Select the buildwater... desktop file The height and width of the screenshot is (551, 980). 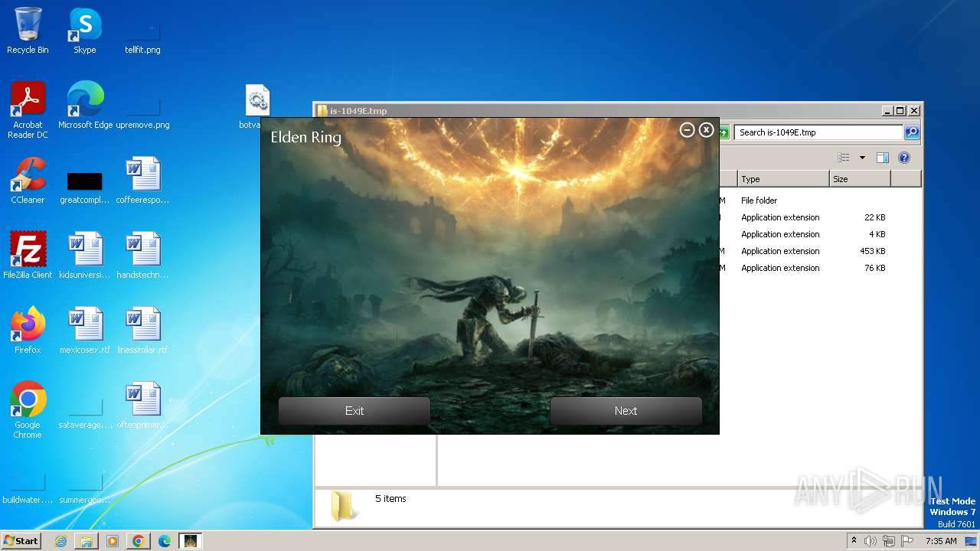[x=28, y=487]
